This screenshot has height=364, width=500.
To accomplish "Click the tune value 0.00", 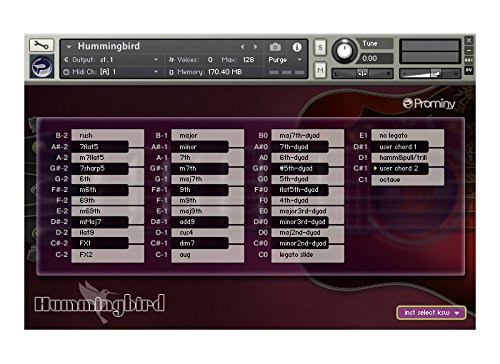I will [370, 59].
